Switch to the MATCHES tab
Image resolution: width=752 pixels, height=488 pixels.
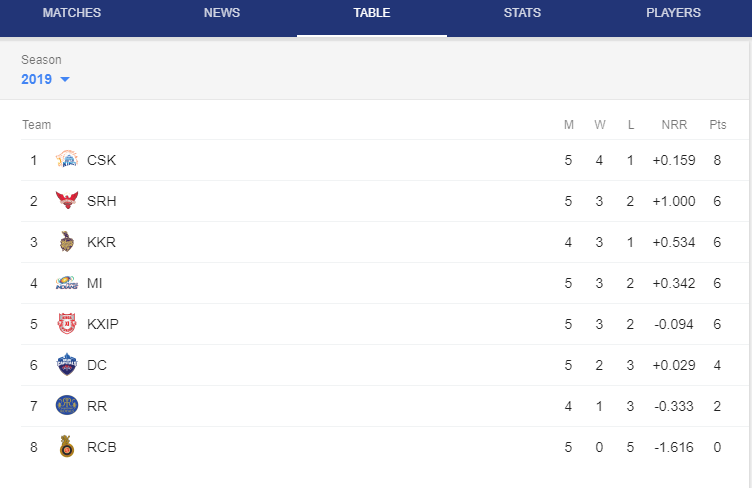coord(72,13)
